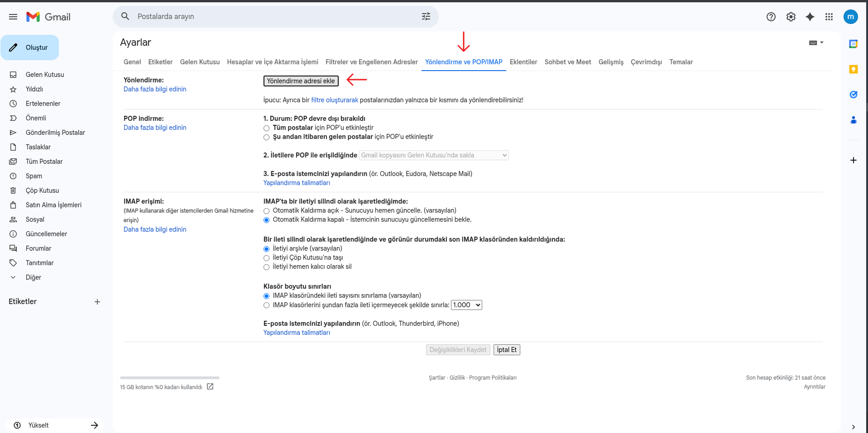Select 'İletiyi Çöp Kutusu'na taşı' option
This screenshot has height=433, width=868.
coord(266,258)
